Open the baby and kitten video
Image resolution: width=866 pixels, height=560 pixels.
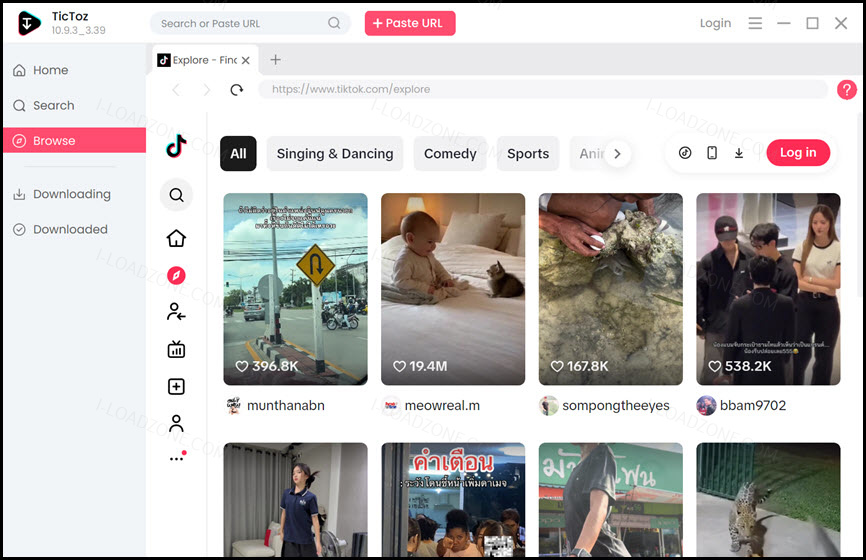click(x=453, y=289)
